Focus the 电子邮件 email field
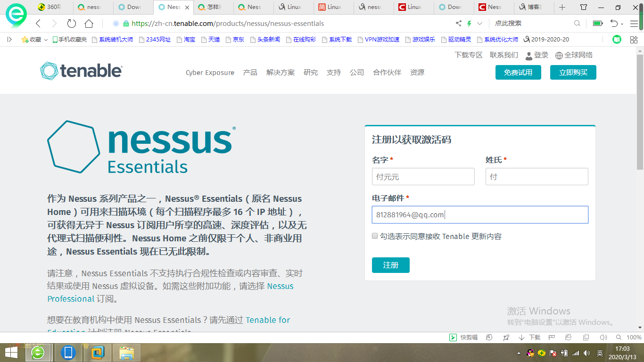644x362 pixels. click(x=480, y=215)
